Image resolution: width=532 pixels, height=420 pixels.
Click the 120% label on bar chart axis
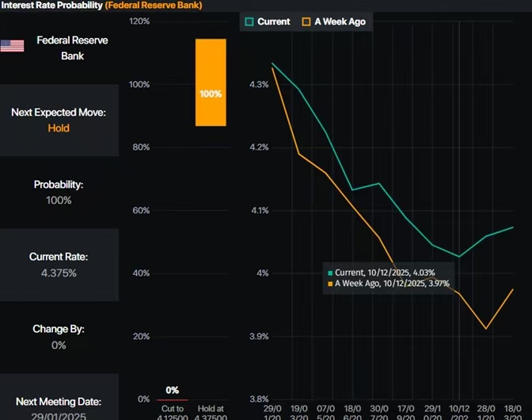tap(139, 21)
